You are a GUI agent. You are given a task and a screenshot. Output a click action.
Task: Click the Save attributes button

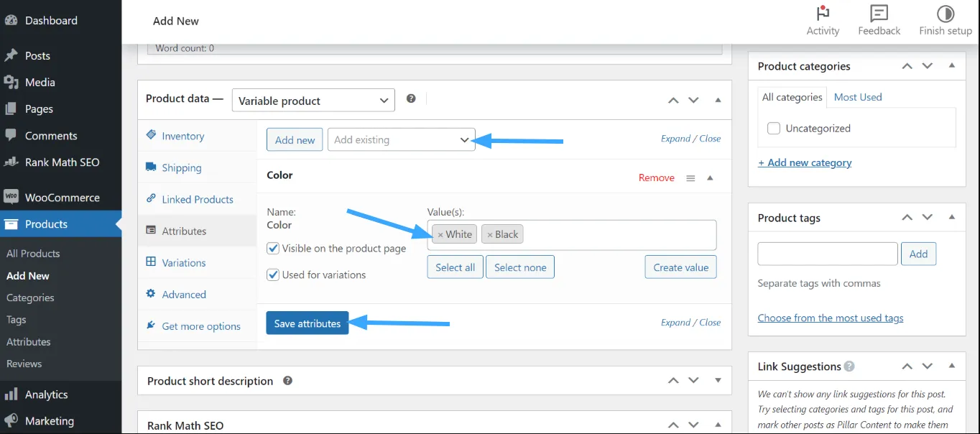click(x=308, y=323)
